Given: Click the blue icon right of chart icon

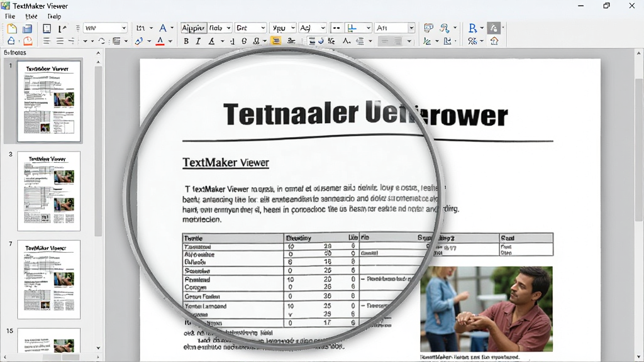Looking at the screenshot, I should point(447,41).
